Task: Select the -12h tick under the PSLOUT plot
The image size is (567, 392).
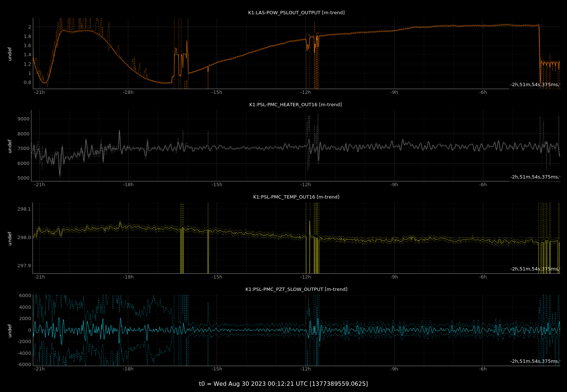Action: pos(305,92)
